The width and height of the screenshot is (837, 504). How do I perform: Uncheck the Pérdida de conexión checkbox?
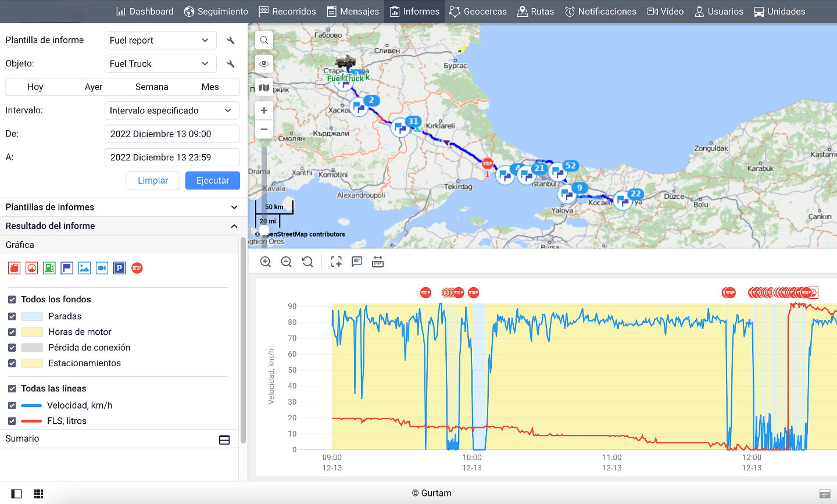(x=12, y=348)
